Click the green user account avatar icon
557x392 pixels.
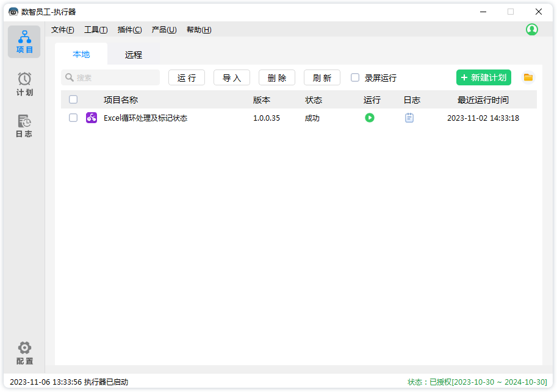point(531,29)
